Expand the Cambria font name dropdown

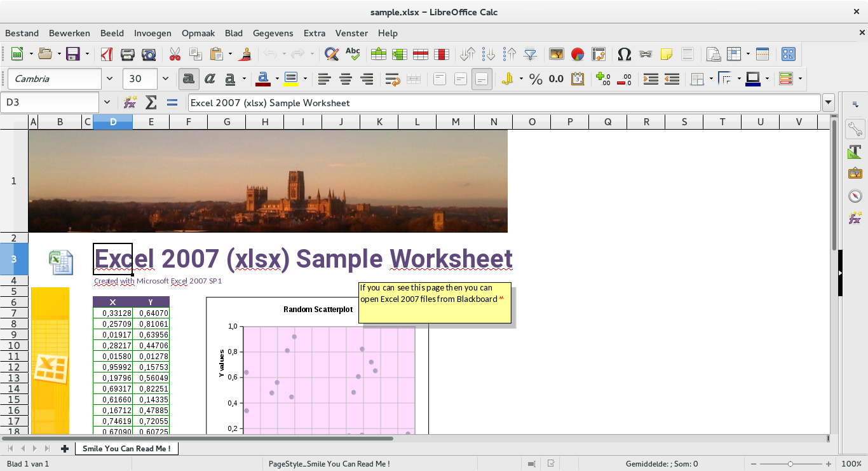point(109,79)
